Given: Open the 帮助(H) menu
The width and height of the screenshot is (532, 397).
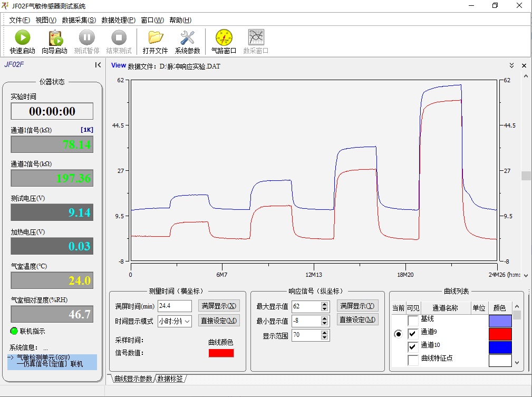Looking at the screenshot, I should pyautogui.click(x=180, y=20).
